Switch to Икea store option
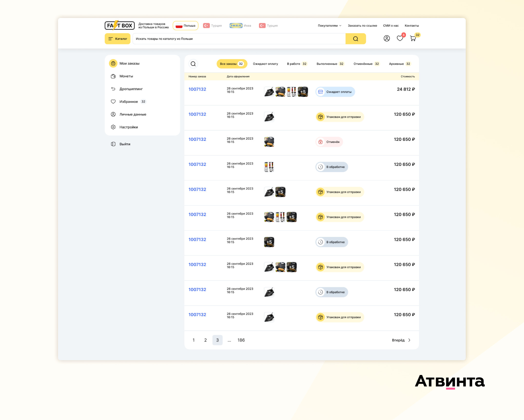Screen dimensions: 524x420 pos(240,26)
